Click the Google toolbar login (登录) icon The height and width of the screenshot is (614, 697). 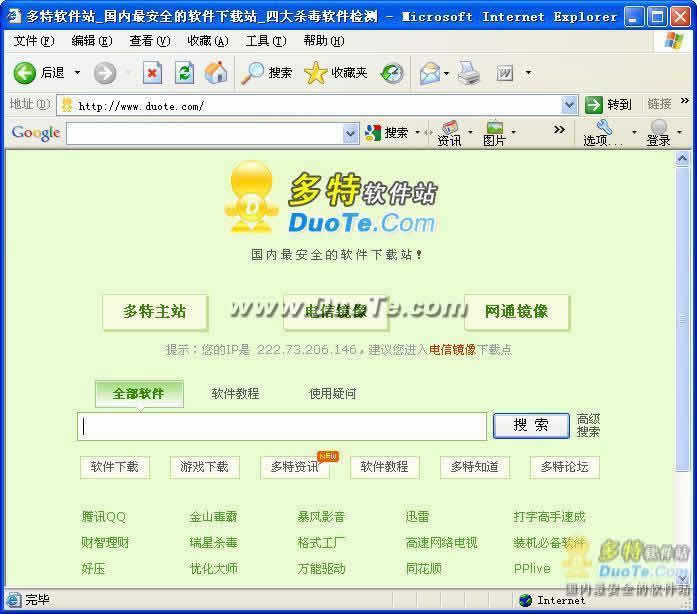(658, 126)
